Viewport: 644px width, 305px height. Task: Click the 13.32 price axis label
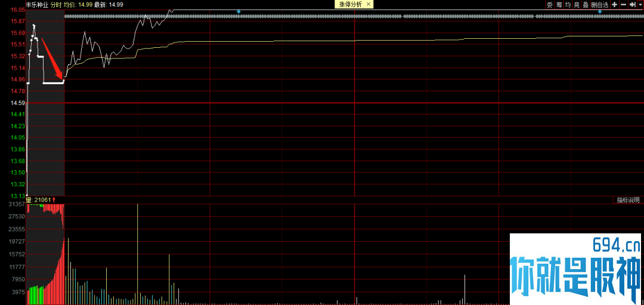19,184
